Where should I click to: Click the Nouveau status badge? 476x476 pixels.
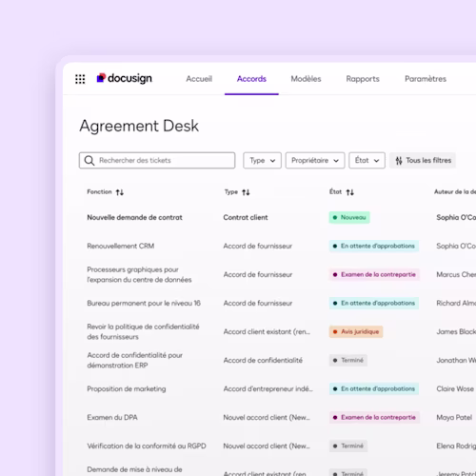click(x=349, y=217)
